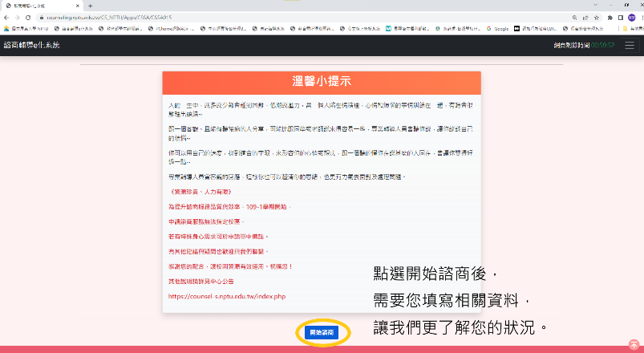
Task: Click the 諮商輔導e化系統 navbar brand
Action: tap(31, 45)
